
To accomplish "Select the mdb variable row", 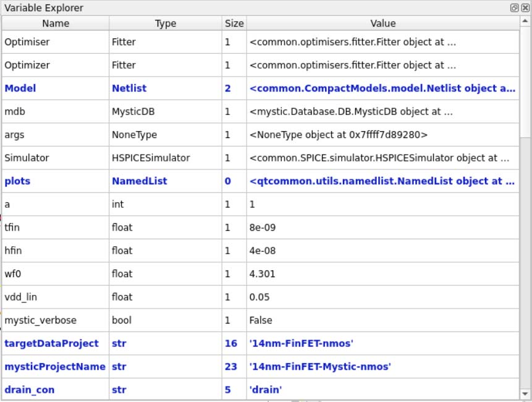I will point(14,112).
